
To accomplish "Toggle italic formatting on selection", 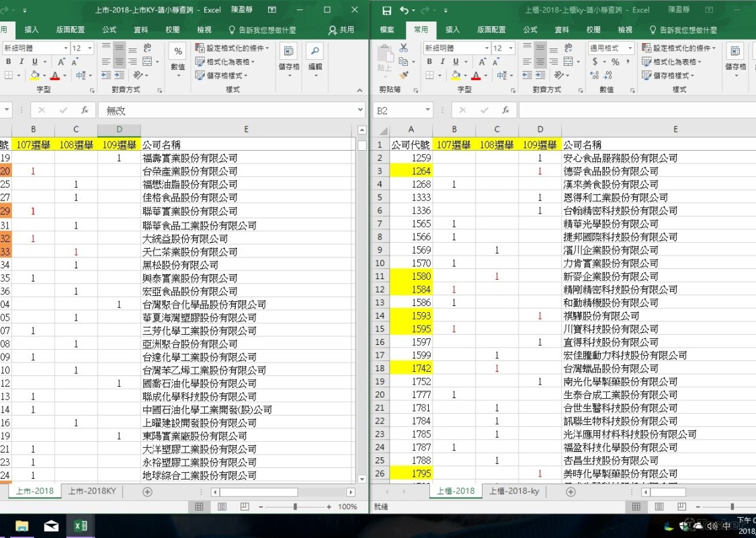I will [443, 61].
